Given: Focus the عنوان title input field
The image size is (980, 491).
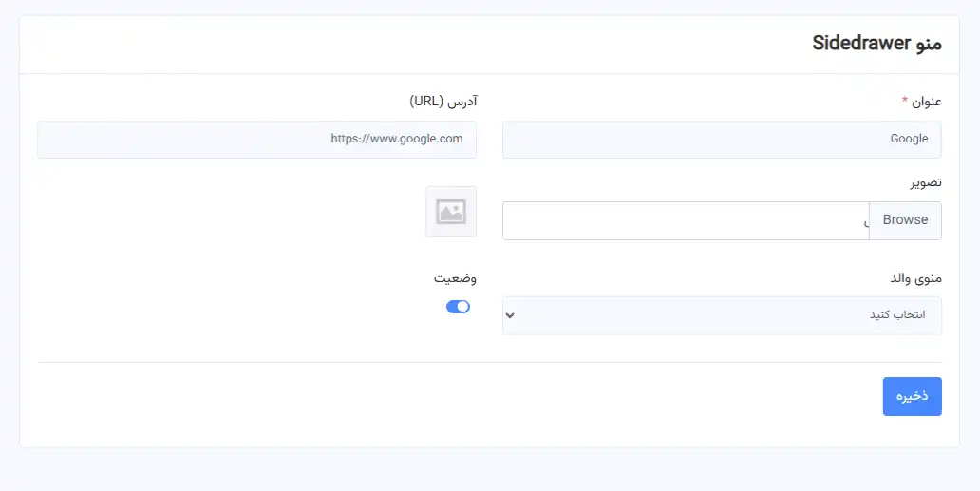Looking at the screenshot, I should click(722, 140).
